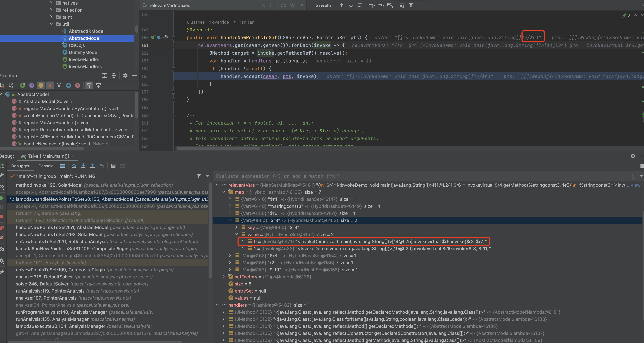Click 1 override inlay hint
Screen dimensions: 644x343
(x=219, y=22)
